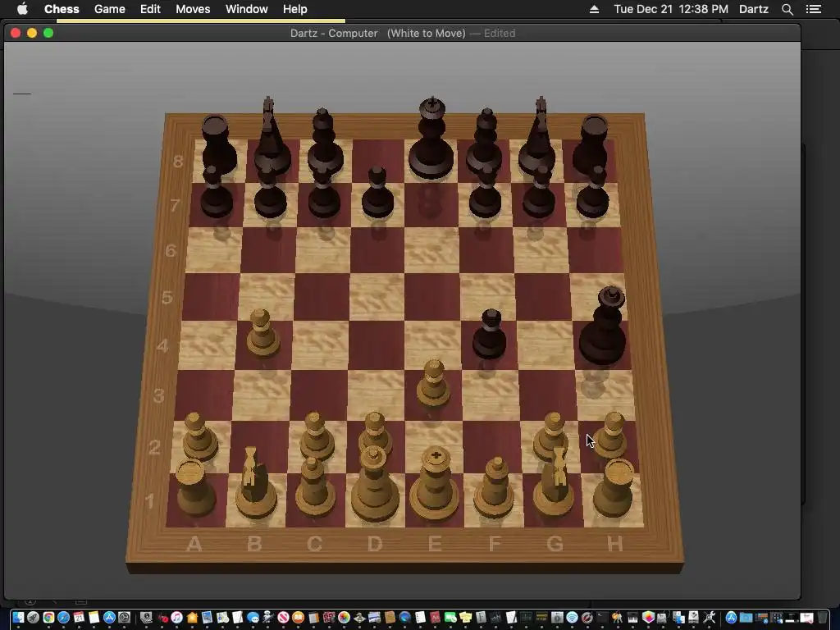Select the white king on E1
Image resolution: width=840 pixels, height=630 pixels.
(435, 485)
